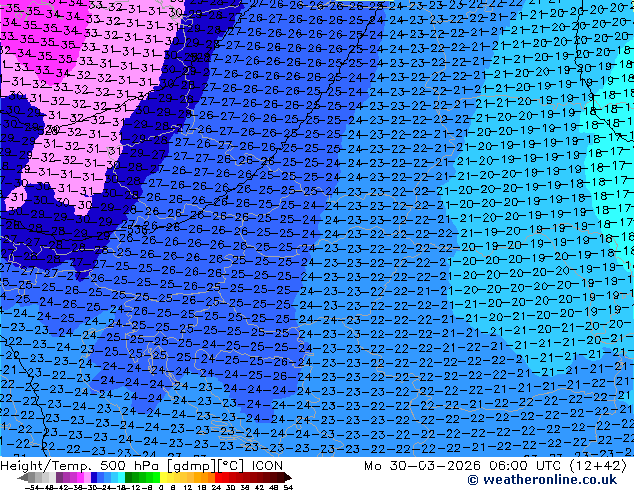This screenshot has height=490, width=634.
Task: Click the '-30' value under the color scale
Action: [x=92, y=488]
